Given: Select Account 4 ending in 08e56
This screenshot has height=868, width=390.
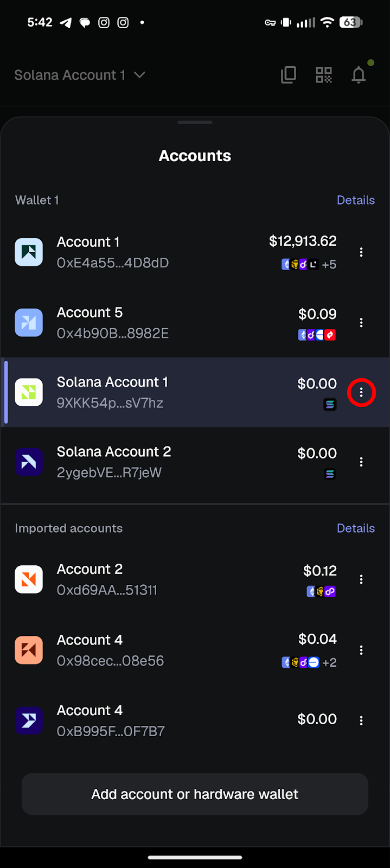Looking at the screenshot, I should [136, 650].
